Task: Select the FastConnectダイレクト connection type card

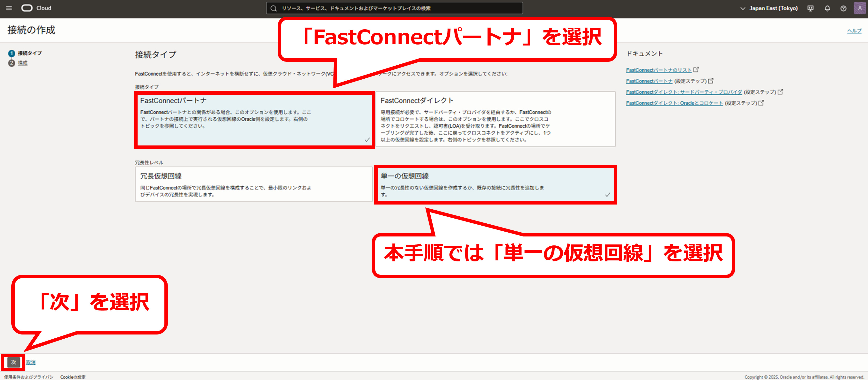Action: click(x=495, y=119)
